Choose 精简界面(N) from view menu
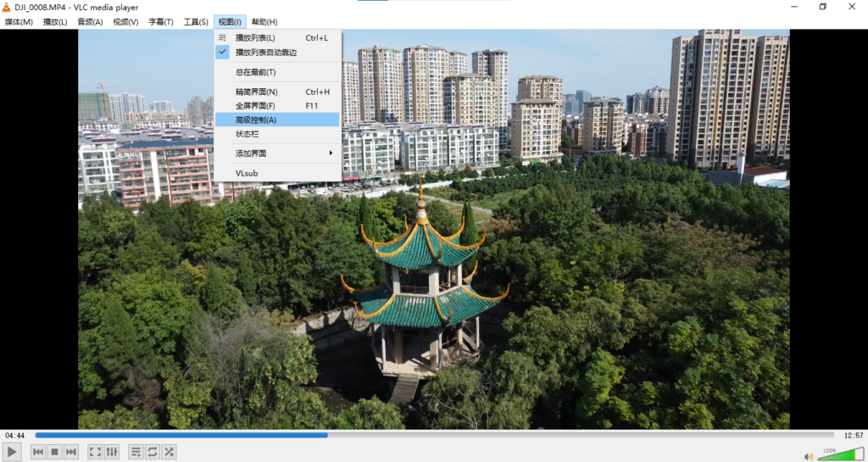The width and height of the screenshot is (868, 462). point(257,92)
